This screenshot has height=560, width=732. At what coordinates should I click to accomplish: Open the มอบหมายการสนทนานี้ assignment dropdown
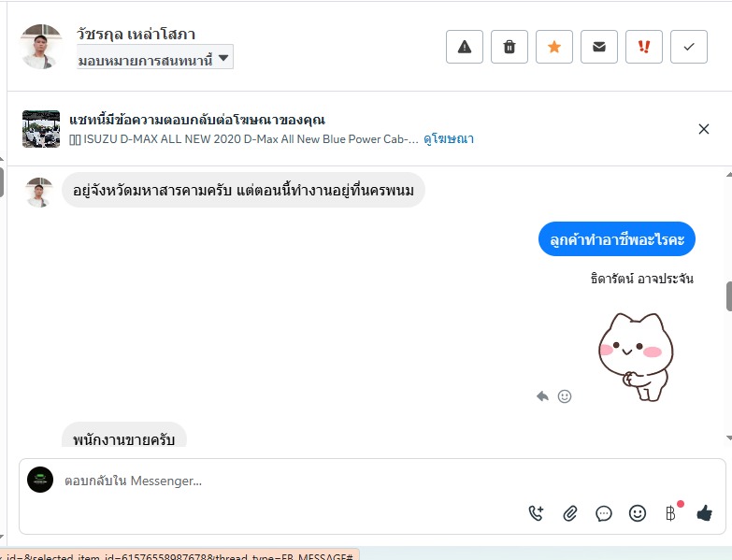(155, 57)
